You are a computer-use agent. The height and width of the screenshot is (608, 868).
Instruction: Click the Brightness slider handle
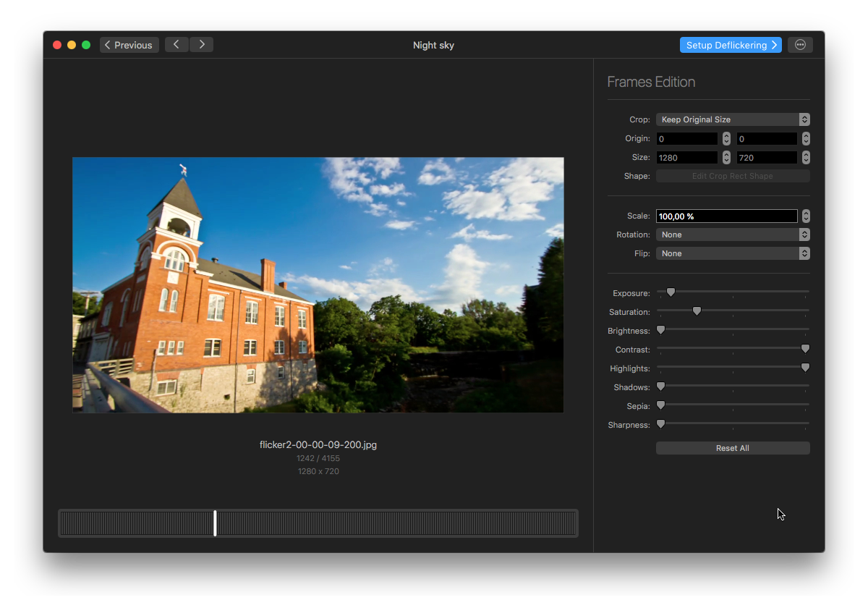click(660, 330)
